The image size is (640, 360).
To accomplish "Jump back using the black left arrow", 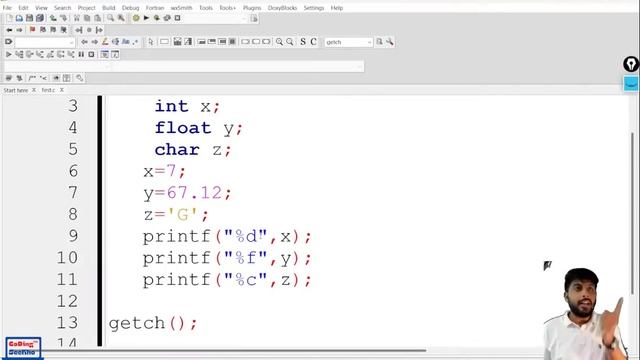I will (x=9, y=30).
